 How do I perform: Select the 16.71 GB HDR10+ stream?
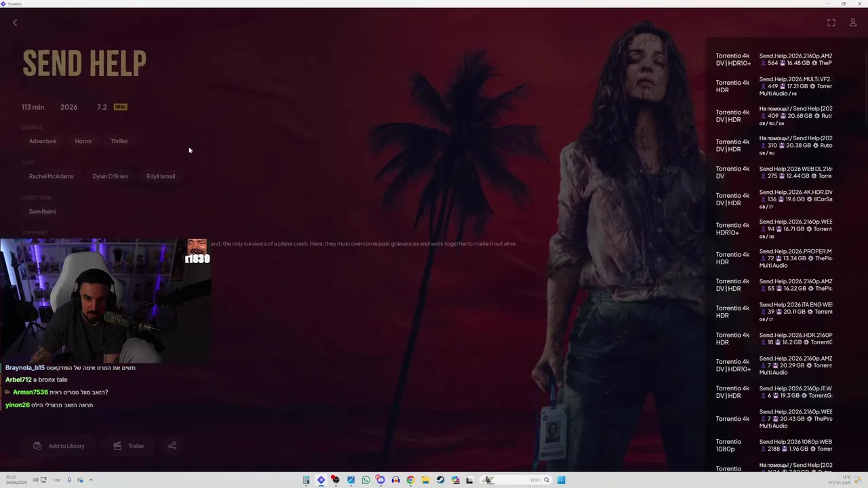774,229
